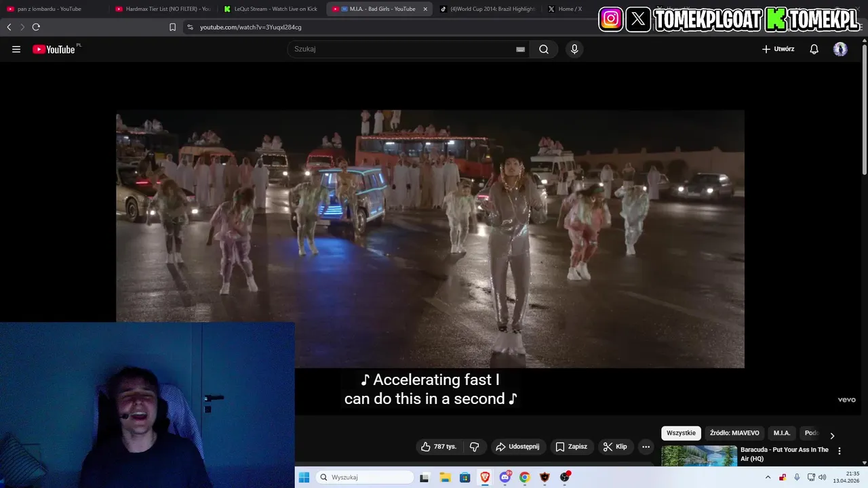Reload the page with the refresh icon
868x488 pixels.
pyautogui.click(x=36, y=27)
